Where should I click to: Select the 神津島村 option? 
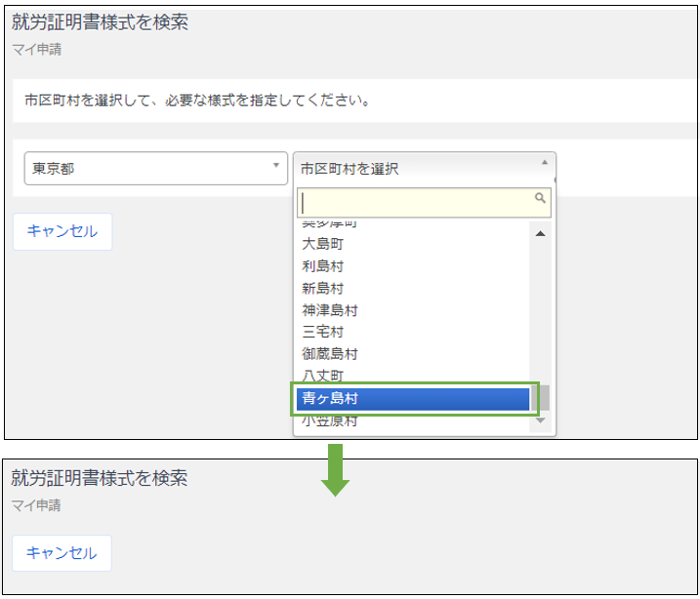tap(329, 310)
